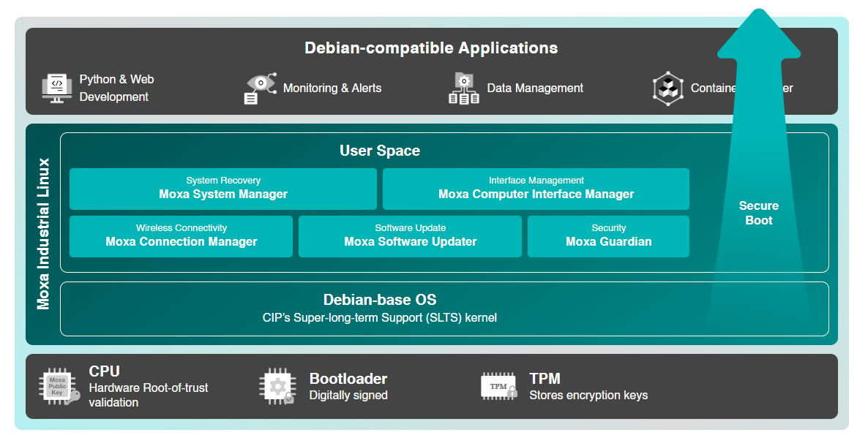The width and height of the screenshot is (868, 446).
Task: Open the Moxa Software Updater block
Action: pos(410,235)
